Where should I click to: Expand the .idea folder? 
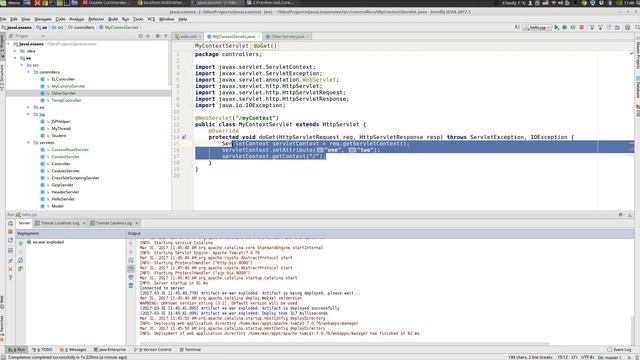coord(16,51)
